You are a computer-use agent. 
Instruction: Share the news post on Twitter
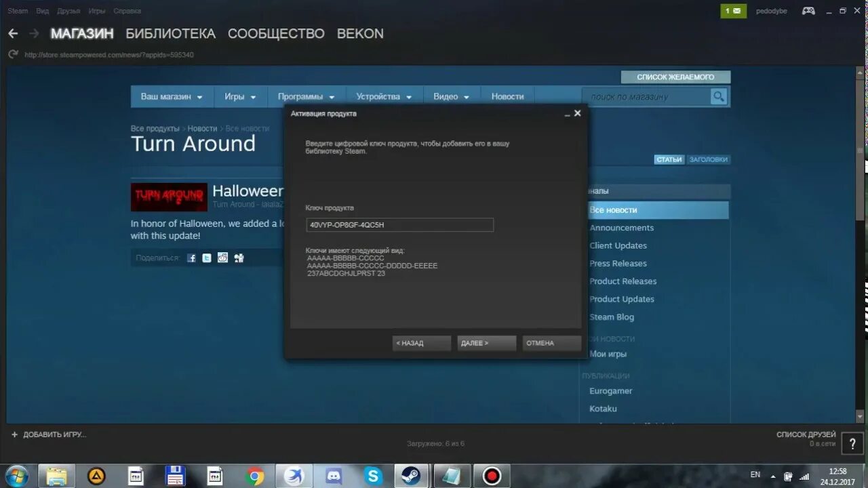tap(207, 258)
